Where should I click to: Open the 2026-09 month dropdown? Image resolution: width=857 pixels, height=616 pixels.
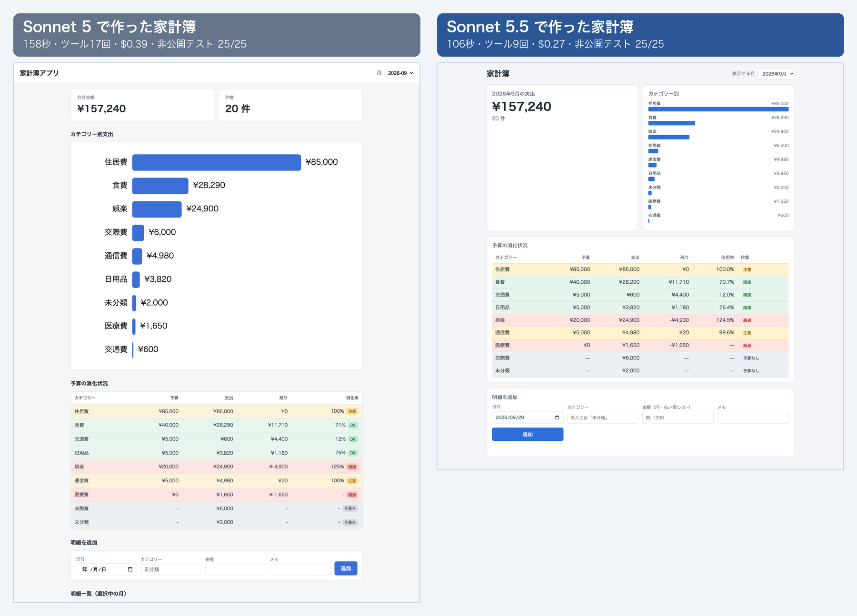(399, 73)
